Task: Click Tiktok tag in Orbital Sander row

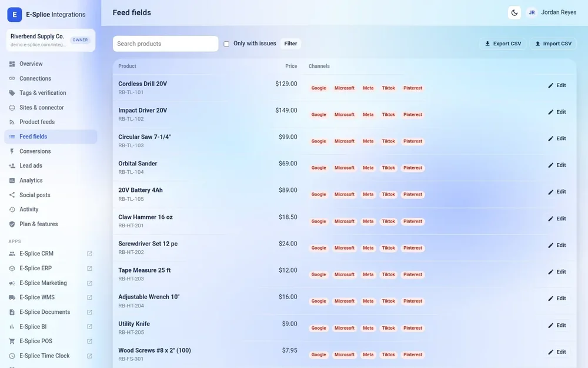Action: click(388, 168)
